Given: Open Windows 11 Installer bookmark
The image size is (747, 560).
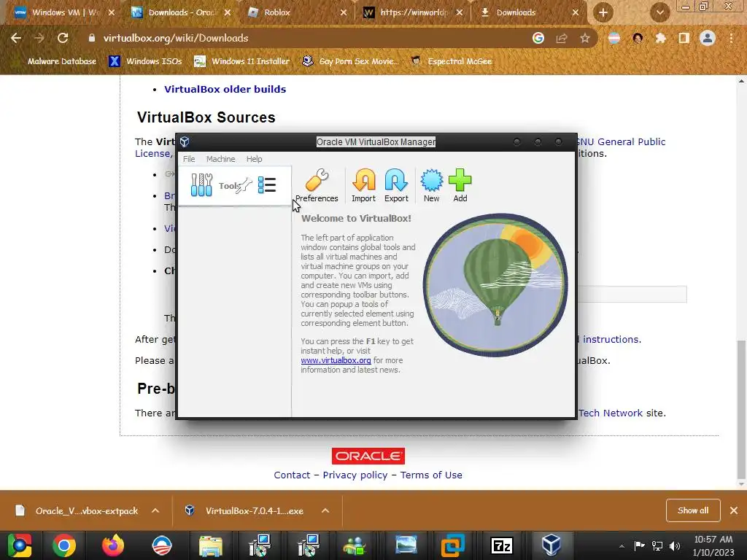Looking at the screenshot, I should (x=242, y=61).
